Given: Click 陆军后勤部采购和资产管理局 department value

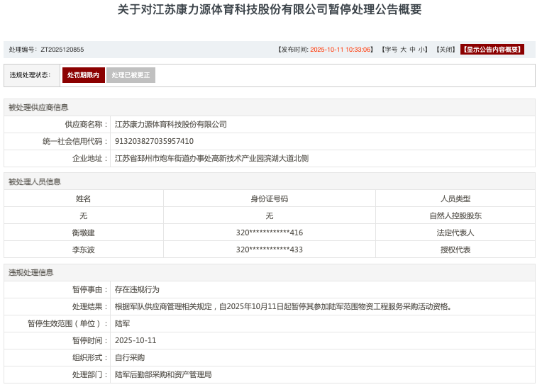Looking at the screenshot, I should pos(163,374).
